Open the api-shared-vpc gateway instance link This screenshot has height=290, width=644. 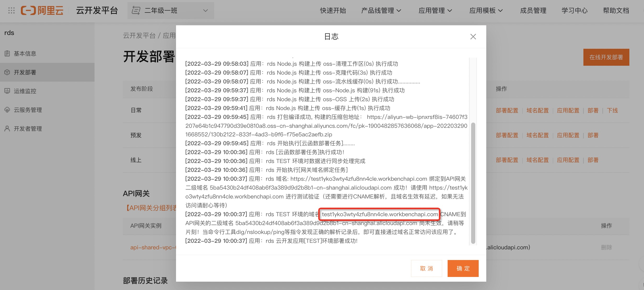[153, 247]
